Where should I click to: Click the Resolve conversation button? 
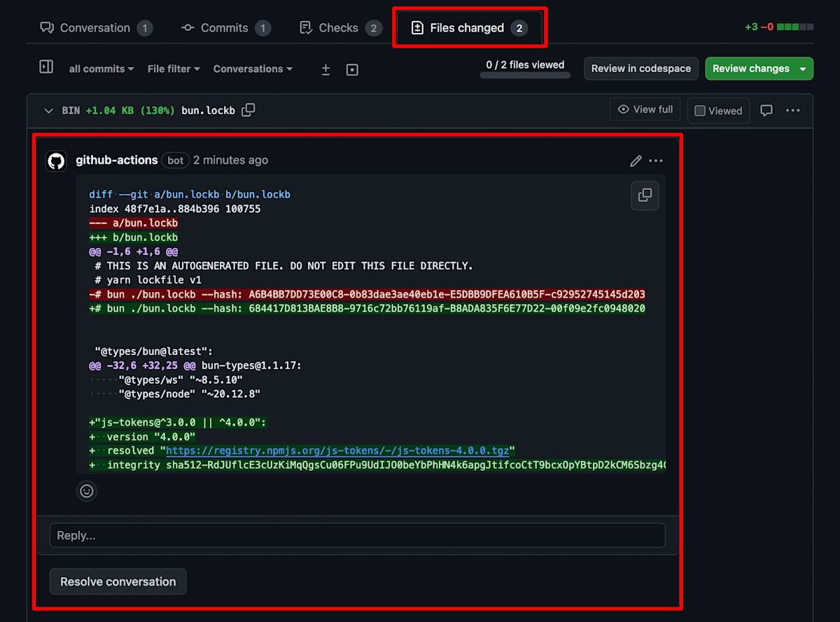pyautogui.click(x=118, y=581)
